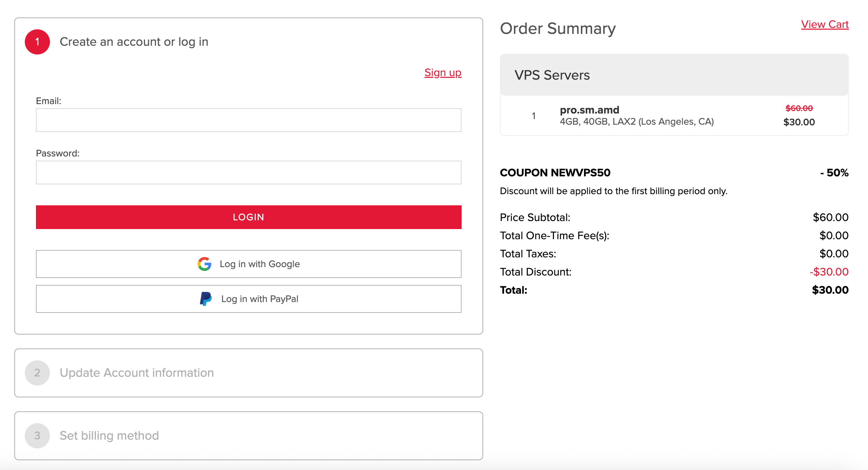Screen dimensions: 868x470
Task: Expand Set billing method step
Action: (x=249, y=436)
